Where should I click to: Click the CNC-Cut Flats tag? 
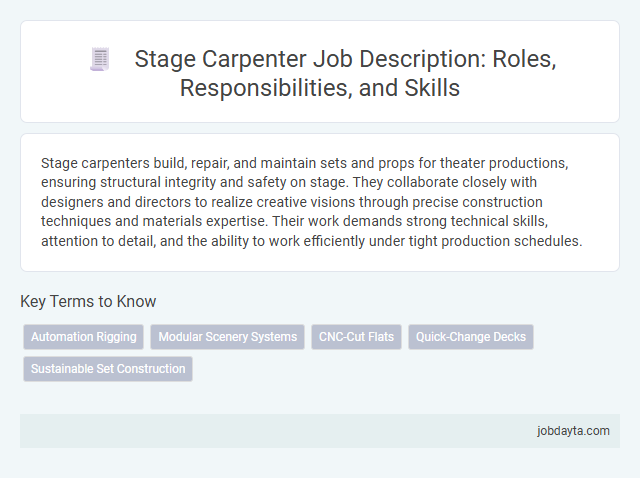point(356,337)
